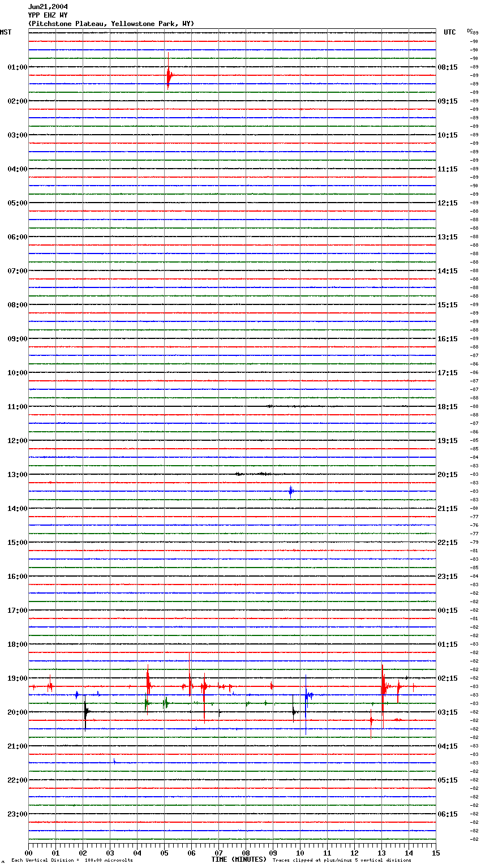This screenshot has height=868, width=481.
Task: Click the 06:00 MST row label
Action: coord(18,237)
